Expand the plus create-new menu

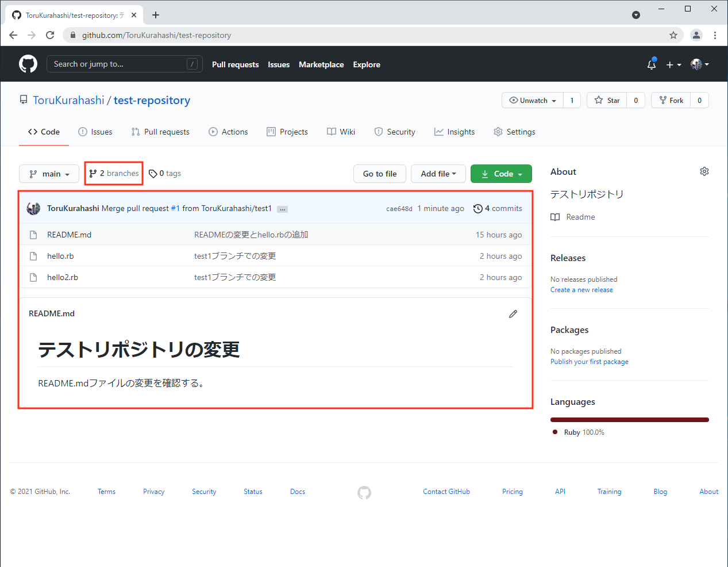coord(673,65)
